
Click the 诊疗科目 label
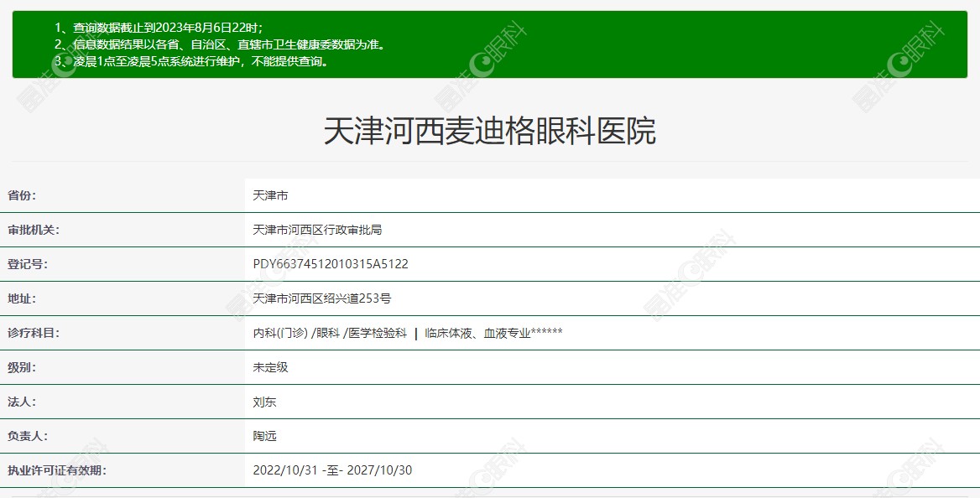[x=34, y=333]
